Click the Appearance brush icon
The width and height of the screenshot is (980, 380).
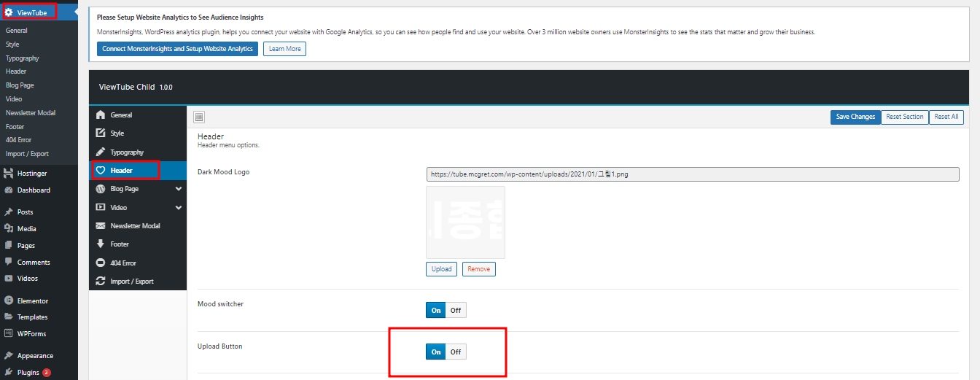[9, 355]
